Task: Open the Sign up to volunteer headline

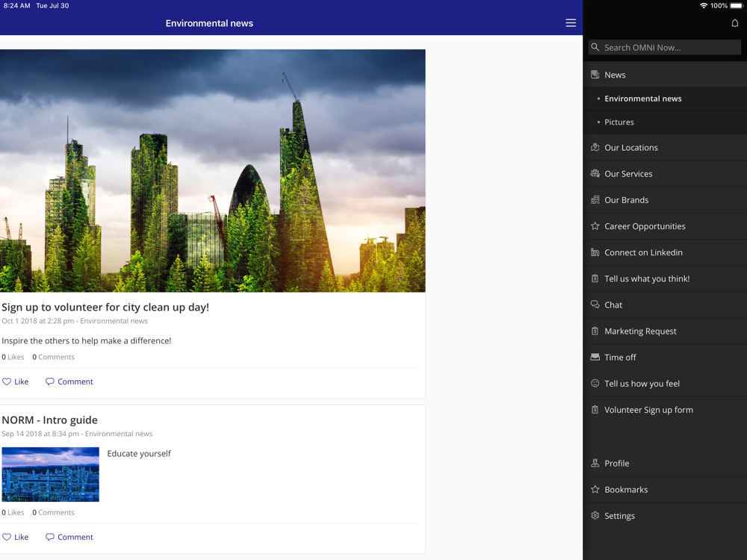Action: coord(105,307)
